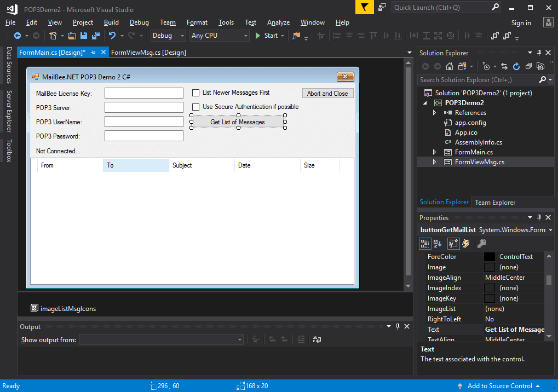Toggle auto-hide pin on Solution Explorer
Viewport: 558px width, 392px height.
tap(539, 53)
